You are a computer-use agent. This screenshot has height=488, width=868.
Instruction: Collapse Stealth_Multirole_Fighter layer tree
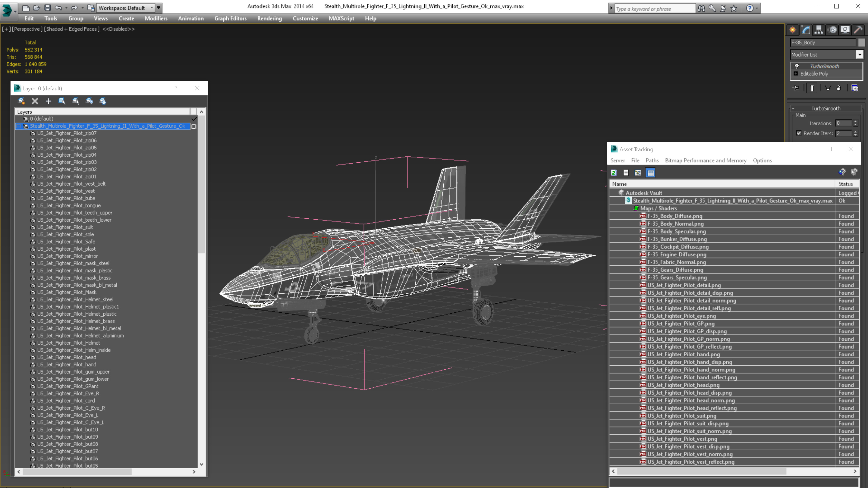tap(19, 126)
